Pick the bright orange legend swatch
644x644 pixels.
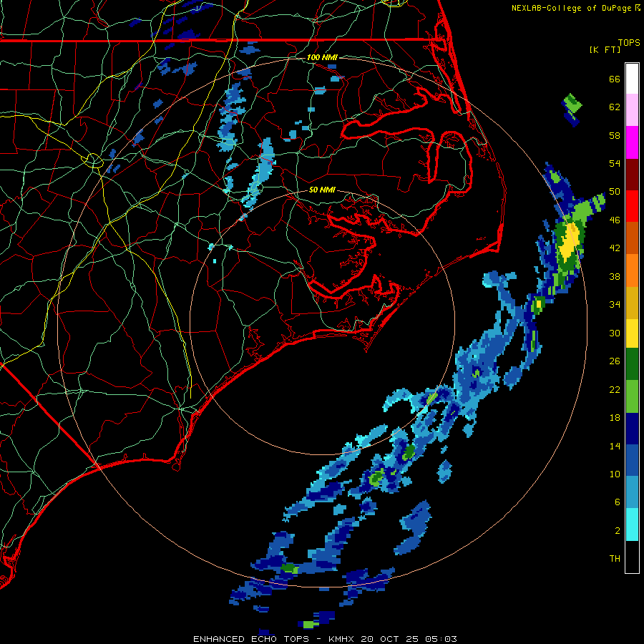click(x=632, y=270)
